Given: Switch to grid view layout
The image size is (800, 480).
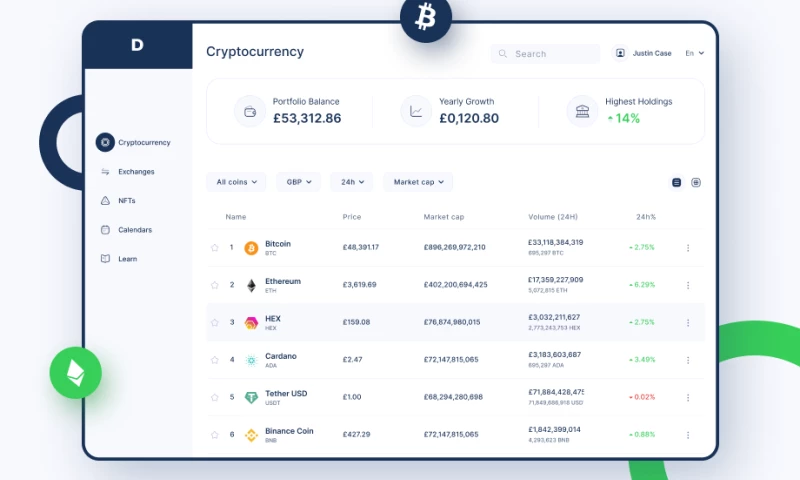Looking at the screenshot, I should [696, 183].
